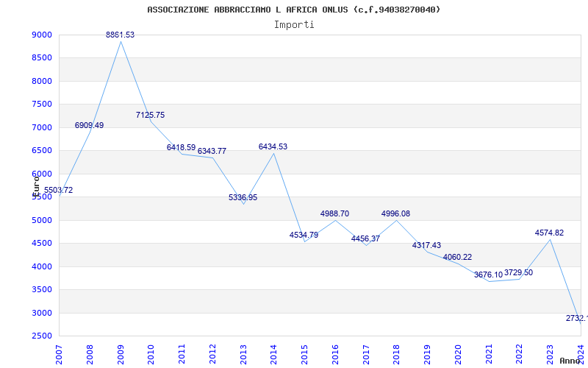Select the data label 3676.10
The height and width of the screenshot is (368, 588).
[488, 275]
